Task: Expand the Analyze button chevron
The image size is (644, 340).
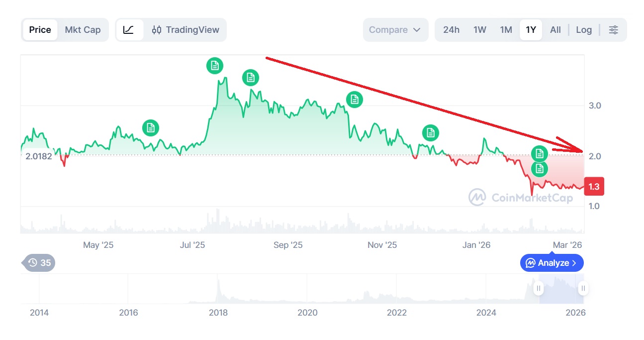Action: tap(574, 263)
